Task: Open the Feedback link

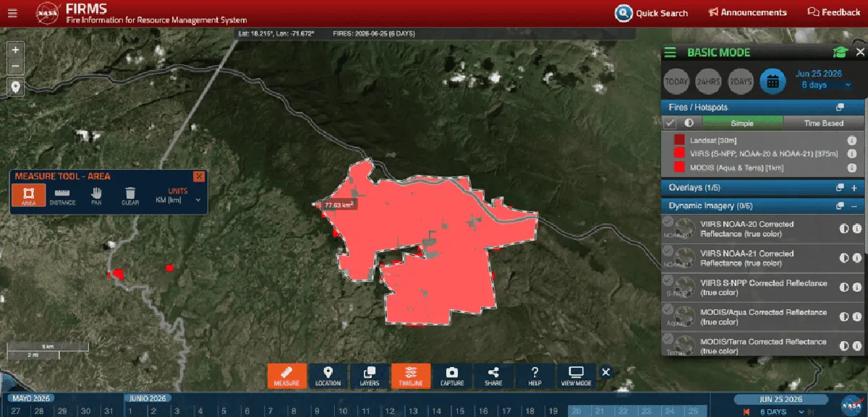Action: click(833, 12)
